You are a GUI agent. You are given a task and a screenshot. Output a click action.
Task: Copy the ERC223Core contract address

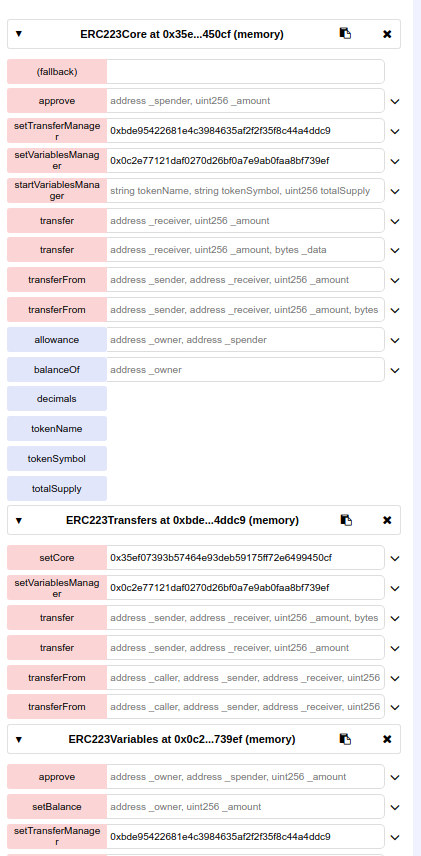345,33
